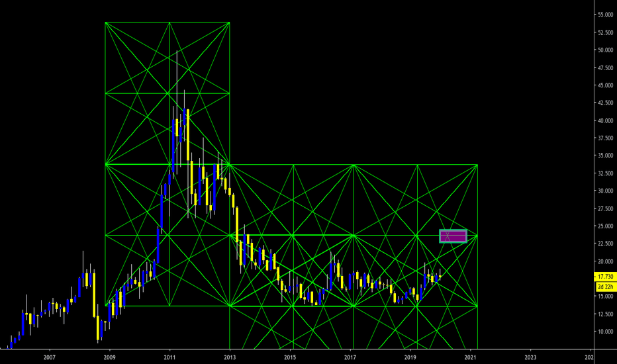The image size is (617, 364).
Task: Click the 2011 time axis label
Action: [169, 357]
